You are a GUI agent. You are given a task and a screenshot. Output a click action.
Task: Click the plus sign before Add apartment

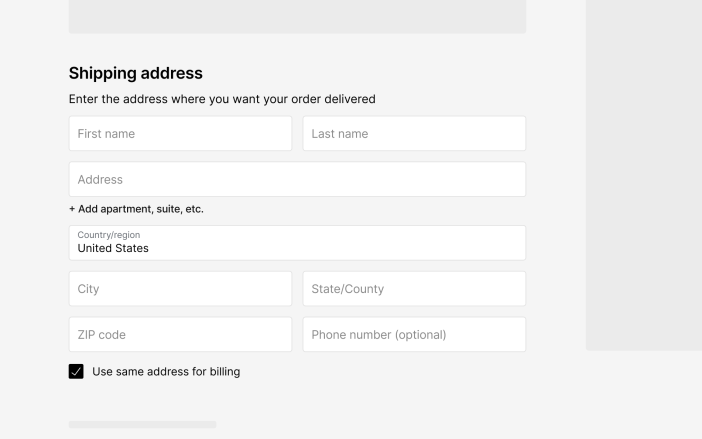72,209
